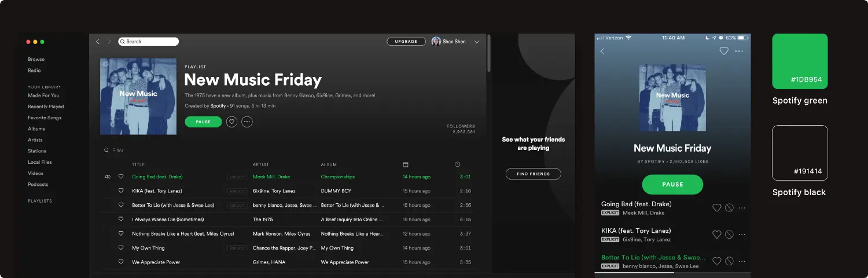This screenshot has width=868, height=278.
Task: Go back with desktop back arrow
Action: tap(98, 42)
